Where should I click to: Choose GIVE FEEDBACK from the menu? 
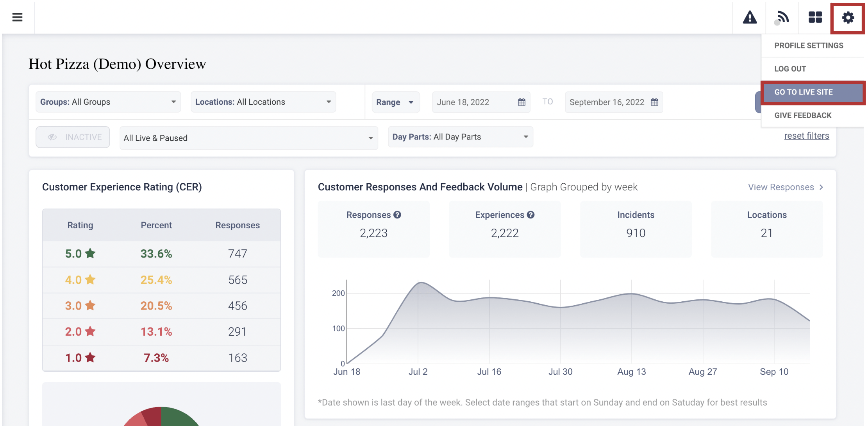[803, 115]
